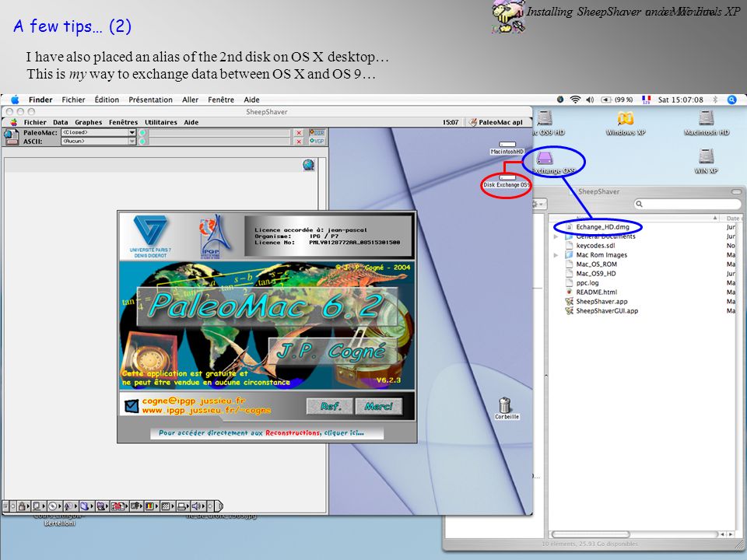The height and width of the screenshot is (560, 747).
Task: Select the keycodes.sdl file
Action: pyautogui.click(x=595, y=246)
